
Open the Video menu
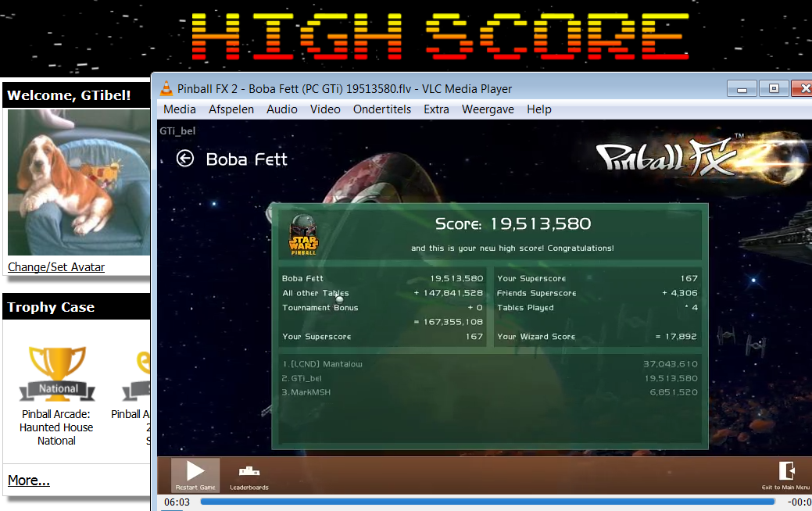(x=325, y=109)
